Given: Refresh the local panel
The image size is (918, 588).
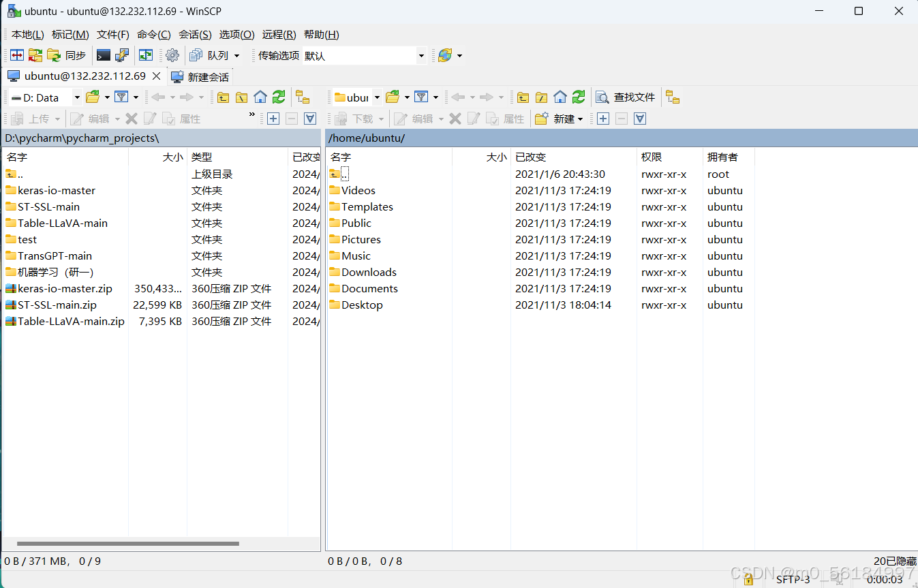Looking at the screenshot, I should (x=279, y=97).
